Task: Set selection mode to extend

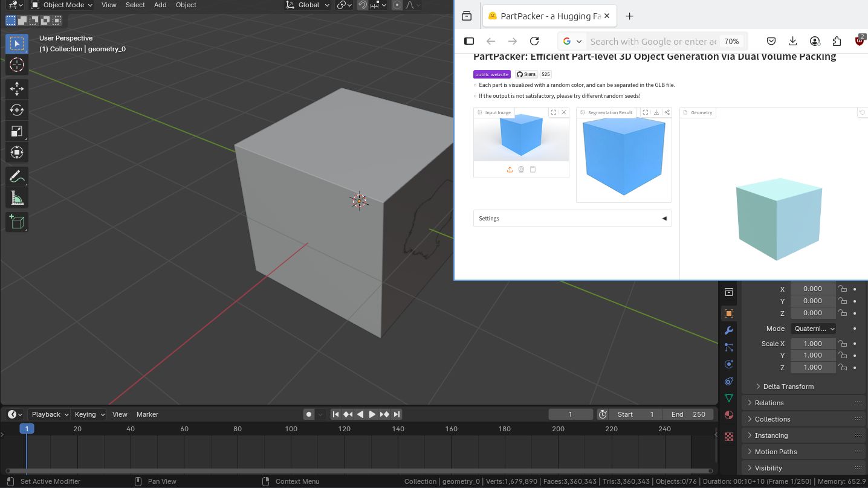Action: point(22,21)
